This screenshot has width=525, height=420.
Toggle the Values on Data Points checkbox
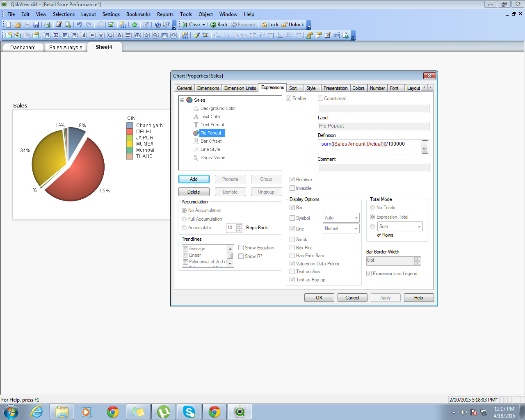pos(292,264)
